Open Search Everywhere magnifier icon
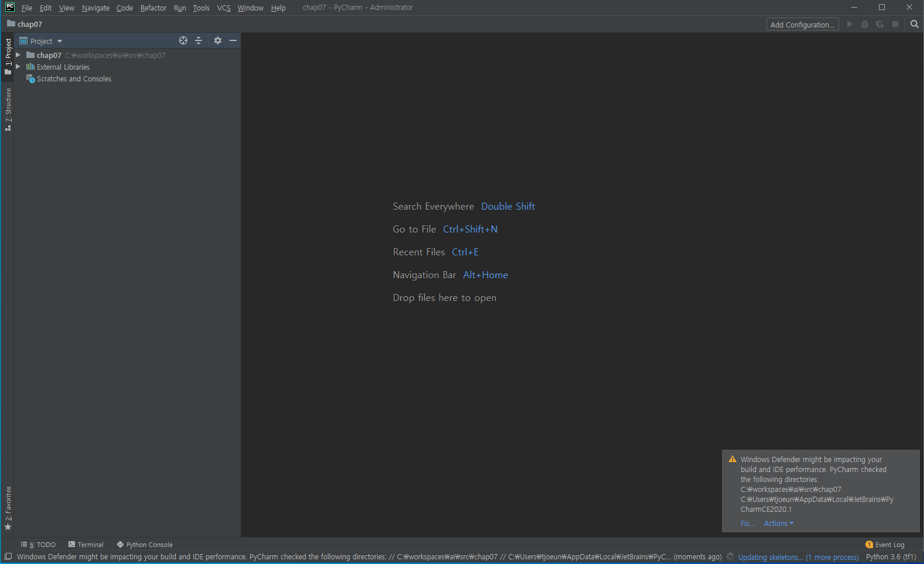 [x=915, y=24]
